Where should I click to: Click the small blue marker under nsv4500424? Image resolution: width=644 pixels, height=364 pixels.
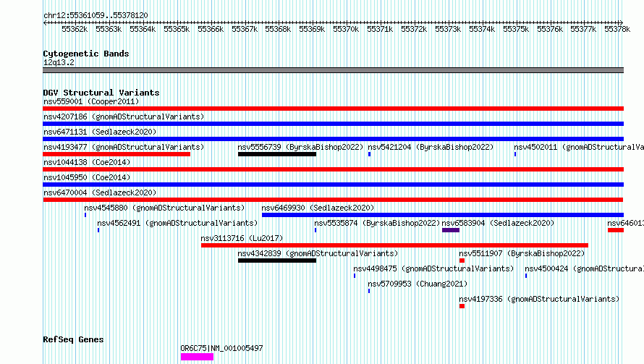point(526,276)
